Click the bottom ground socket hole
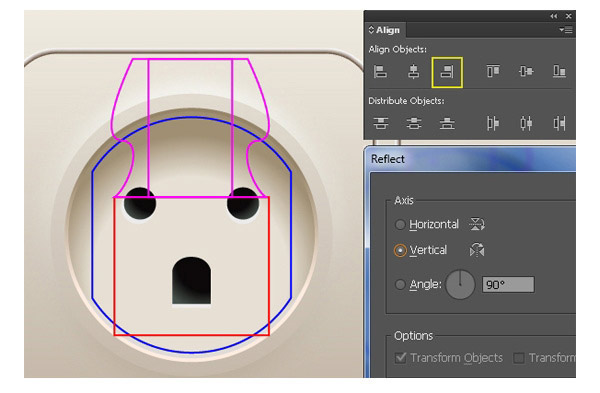Image resolution: width=600 pixels, height=393 pixels. (x=191, y=281)
